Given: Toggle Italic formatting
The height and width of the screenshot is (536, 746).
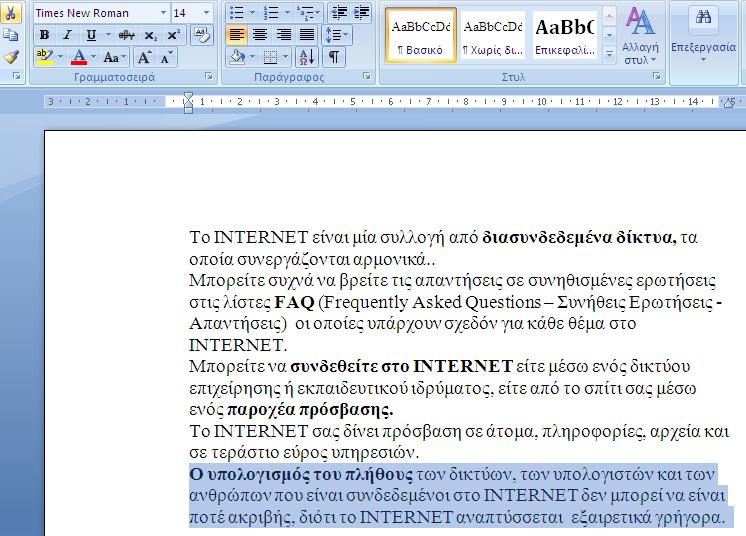Looking at the screenshot, I should [67, 35].
